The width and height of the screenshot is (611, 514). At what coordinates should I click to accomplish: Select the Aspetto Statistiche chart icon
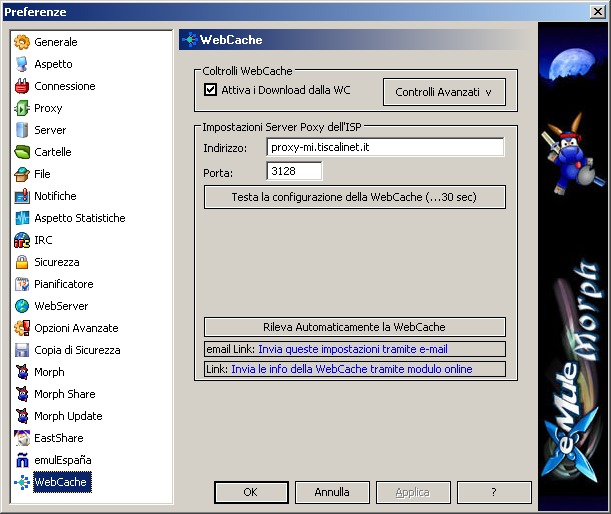(22, 218)
